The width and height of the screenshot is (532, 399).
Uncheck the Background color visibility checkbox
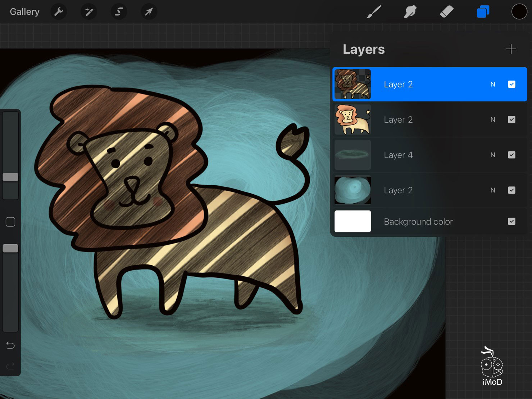(511, 221)
